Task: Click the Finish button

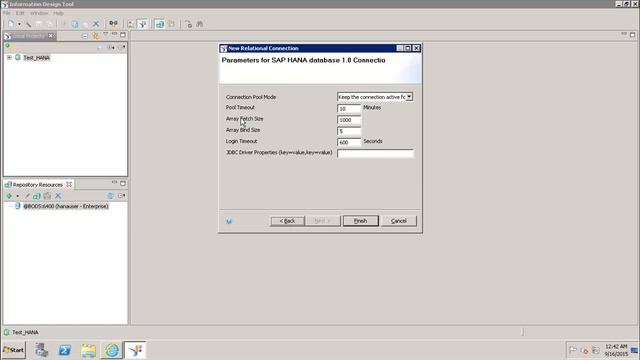Action: 360,221
